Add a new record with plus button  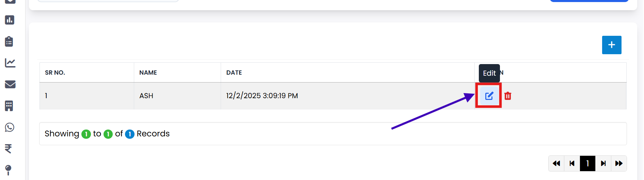(612, 45)
